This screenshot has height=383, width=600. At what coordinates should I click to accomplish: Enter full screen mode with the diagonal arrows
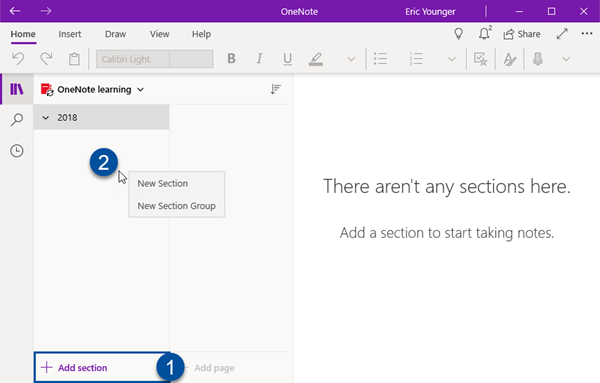coord(562,34)
